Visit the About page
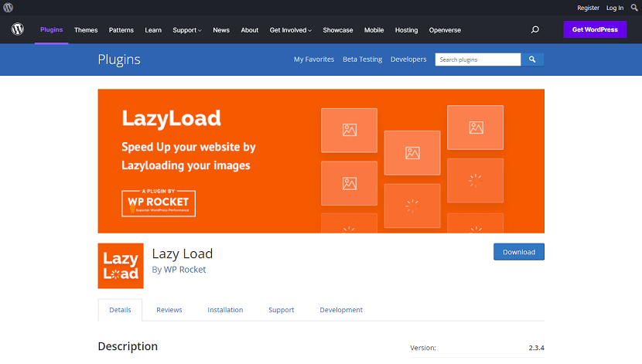 coord(249,30)
